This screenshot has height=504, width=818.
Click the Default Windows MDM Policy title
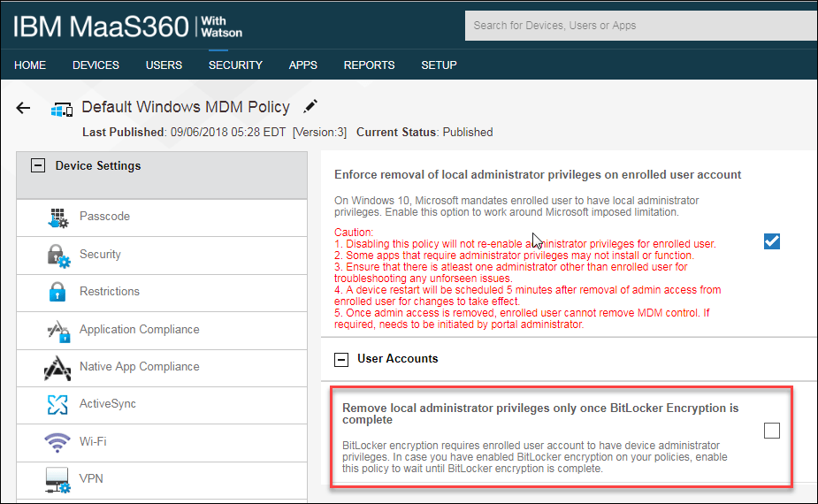pyautogui.click(x=186, y=107)
